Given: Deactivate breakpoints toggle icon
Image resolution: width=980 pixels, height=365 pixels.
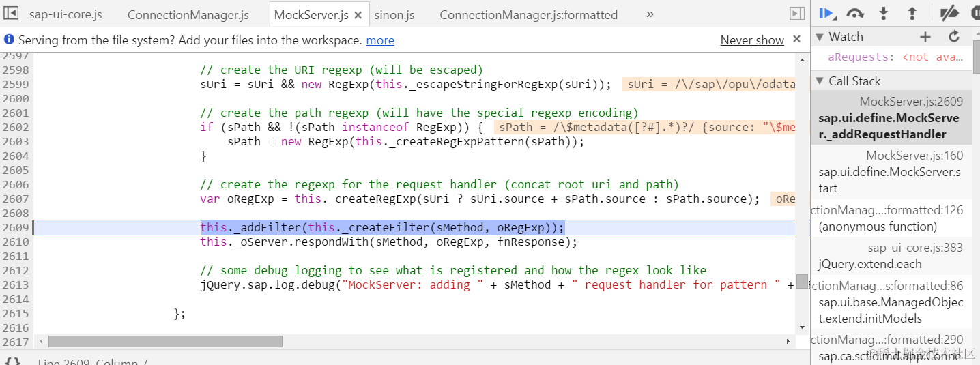Looking at the screenshot, I should tap(949, 13).
